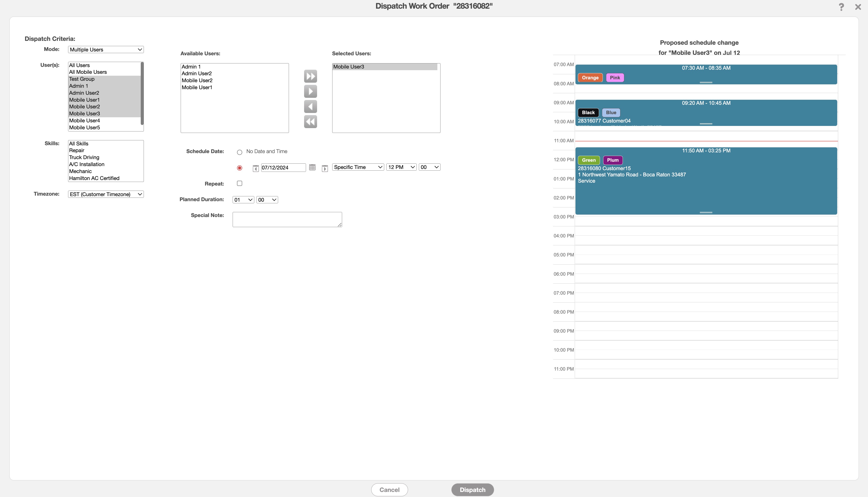Select the specific date radio button
Screen dimensions: 868x497
coord(239,168)
